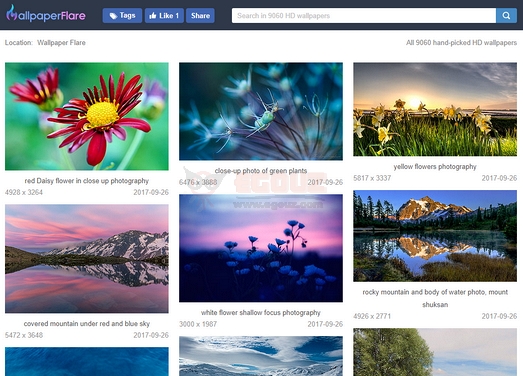The height and width of the screenshot is (376, 523).
Task: Click the 2017-09-26 date under covered mountain
Action: click(151, 335)
